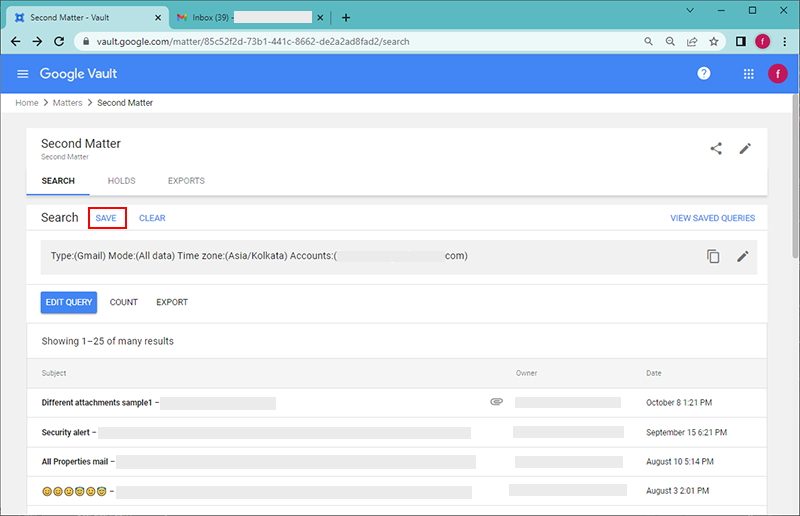This screenshot has width=800, height=516.
Task: Click the page vertical scrollbar
Action: tap(795, 176)
